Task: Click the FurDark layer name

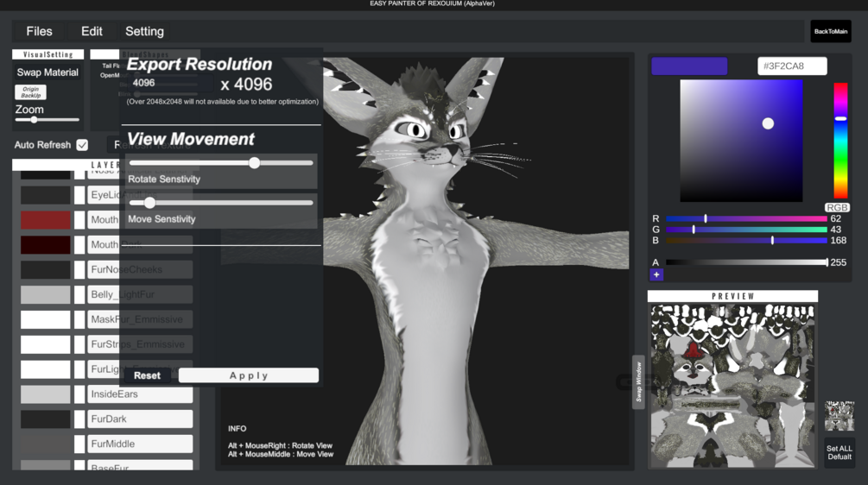Action: (140, 419)
